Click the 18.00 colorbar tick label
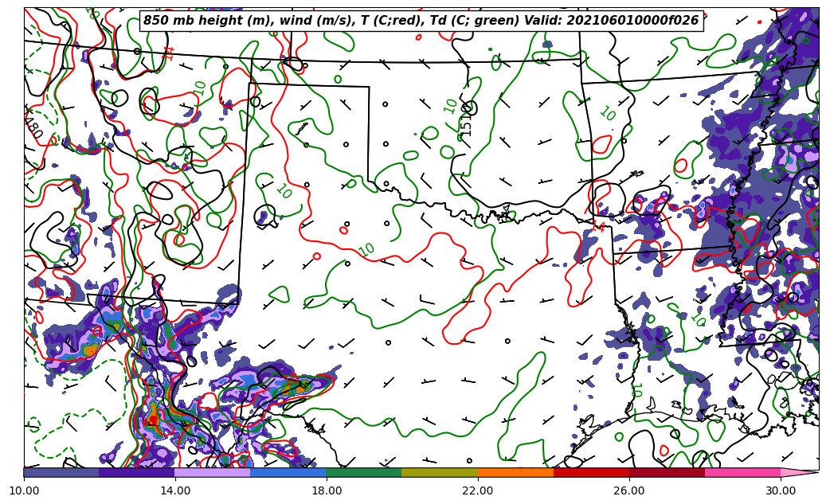 click(327, 490)
